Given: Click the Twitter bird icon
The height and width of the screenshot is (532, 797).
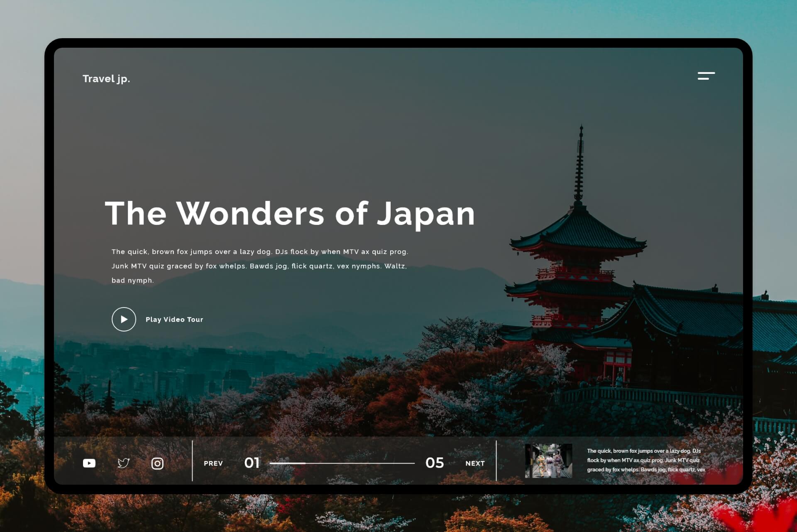Looking at the screenshot, I should (124, 463).
